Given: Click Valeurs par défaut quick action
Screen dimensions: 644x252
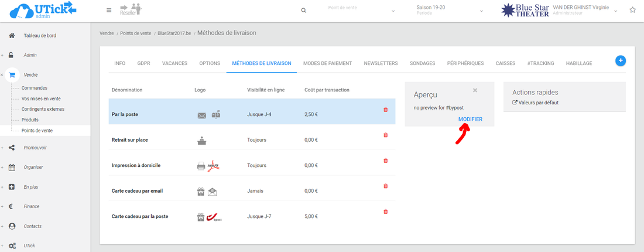Looking at the screenshot, I should pyautogui.click(x=537, y=103).
